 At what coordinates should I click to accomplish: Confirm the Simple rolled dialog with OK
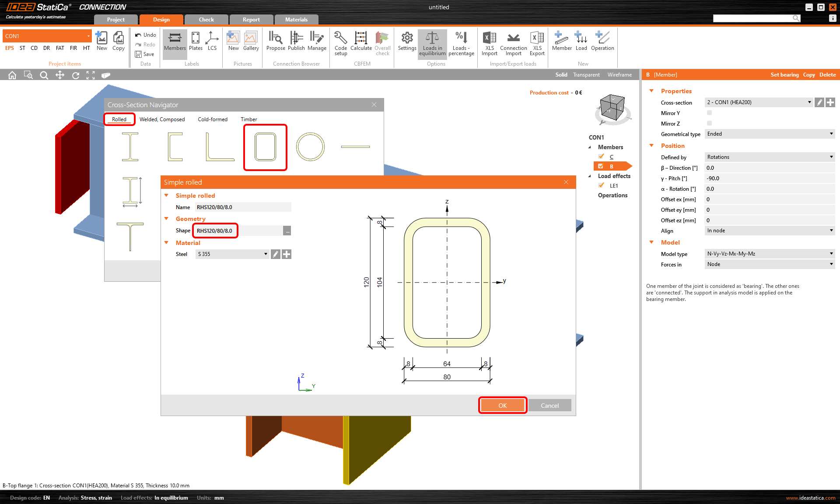coord(502,405)
